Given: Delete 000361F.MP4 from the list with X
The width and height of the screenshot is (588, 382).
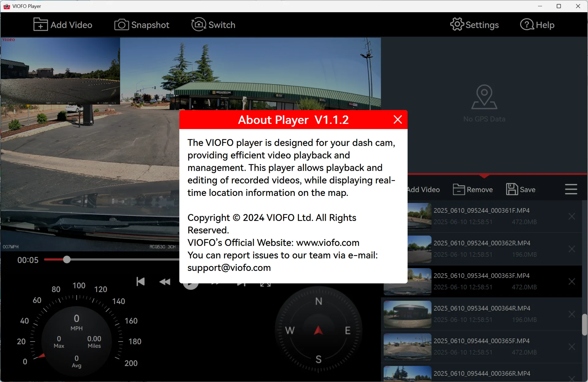Looking at the screenshot, I should (x=571, y=216).
